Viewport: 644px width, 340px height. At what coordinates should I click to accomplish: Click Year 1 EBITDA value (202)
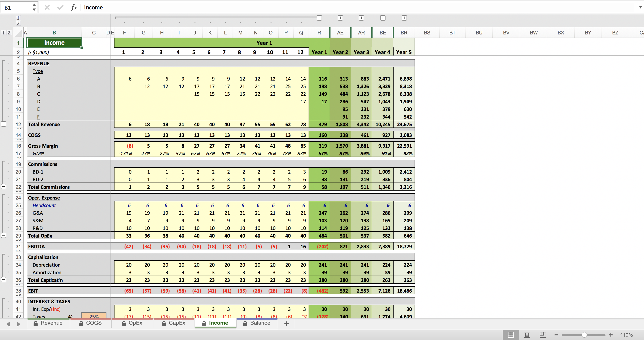[319, 246]
